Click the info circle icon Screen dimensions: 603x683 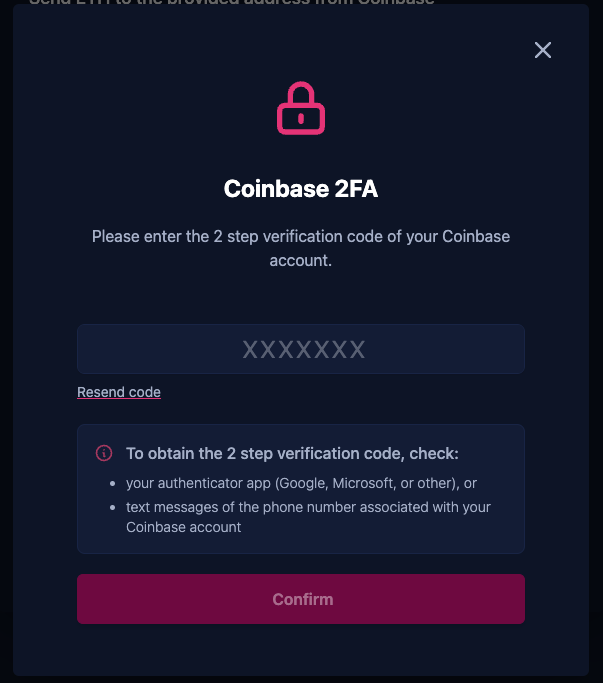[x=104, y=453]
